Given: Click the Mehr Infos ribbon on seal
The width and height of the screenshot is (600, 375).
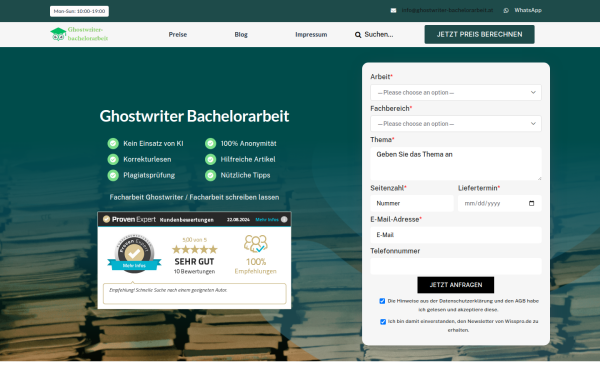Looking at the screenshot, I should pyautogui.click(x=134, y=266).
